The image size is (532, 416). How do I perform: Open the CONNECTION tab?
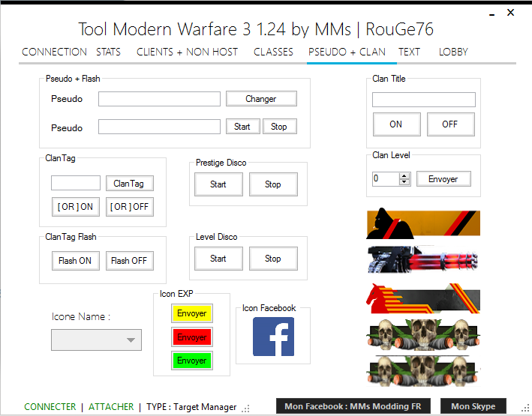[x=54, y=52]
